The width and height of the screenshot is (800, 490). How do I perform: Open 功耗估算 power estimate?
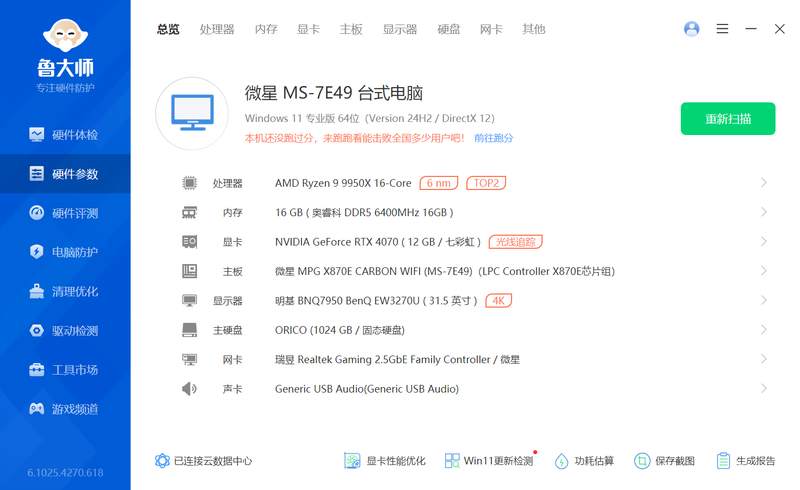(x=584, y=461)
